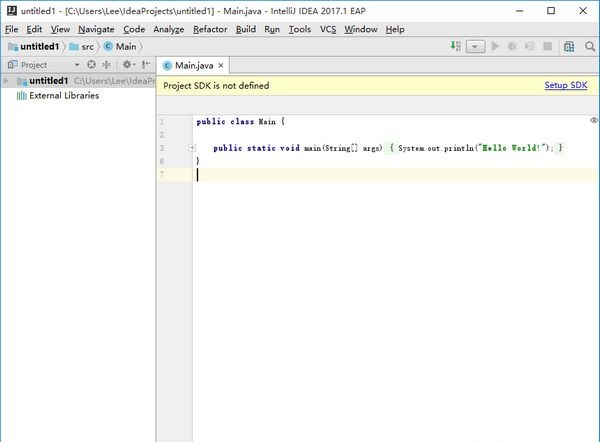Click the Debug toolbar icon

pyautogui.click(x=512, y=46)
